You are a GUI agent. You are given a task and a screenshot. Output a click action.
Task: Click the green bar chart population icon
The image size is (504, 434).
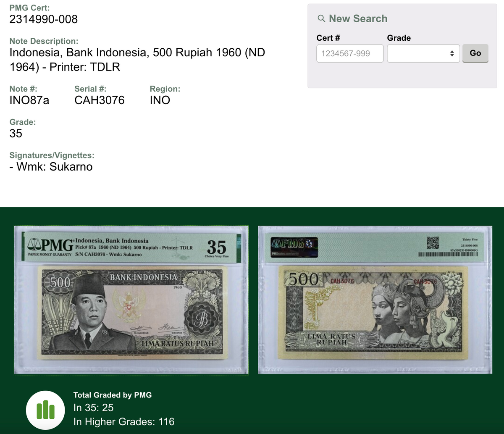[46, 410]
